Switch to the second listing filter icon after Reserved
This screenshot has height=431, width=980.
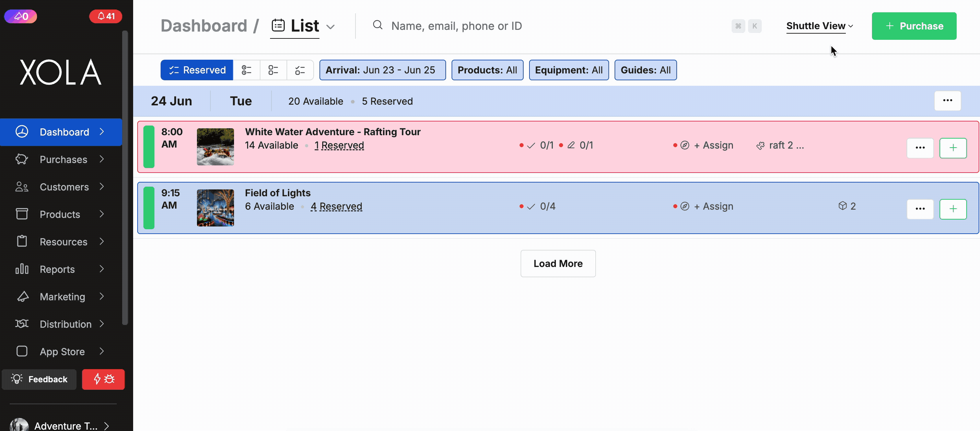click(x=273, y=70)
